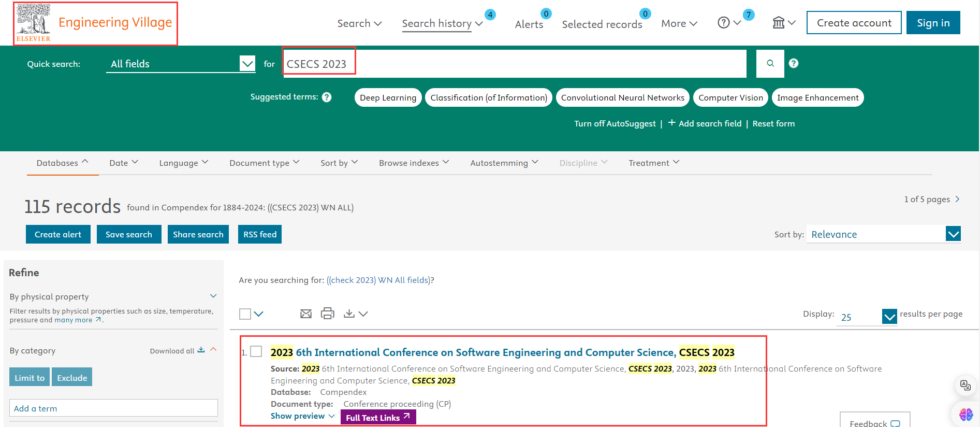Expand download options chevron
The width and height of the screenshot is (980, 427).
tap(363, 314)
